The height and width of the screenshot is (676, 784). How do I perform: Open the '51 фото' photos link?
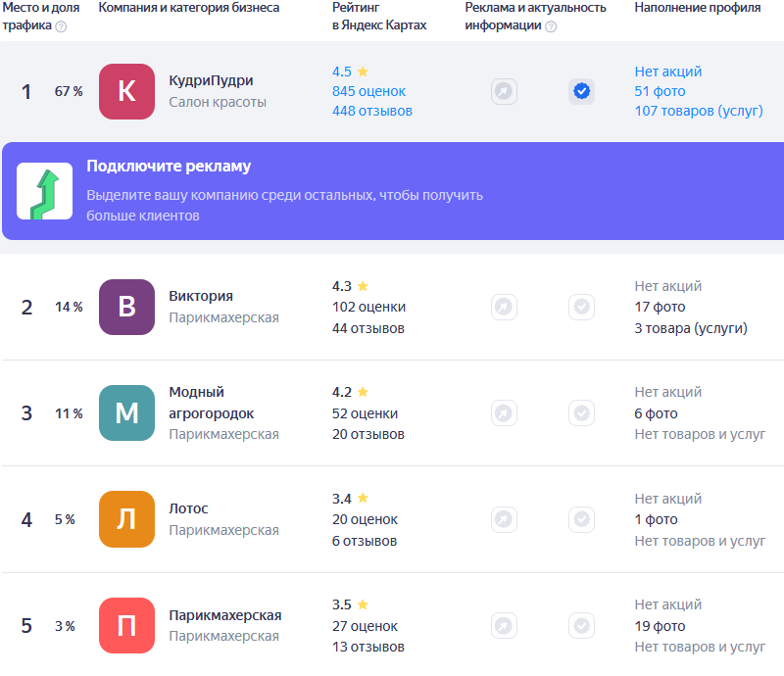[656, 91]
